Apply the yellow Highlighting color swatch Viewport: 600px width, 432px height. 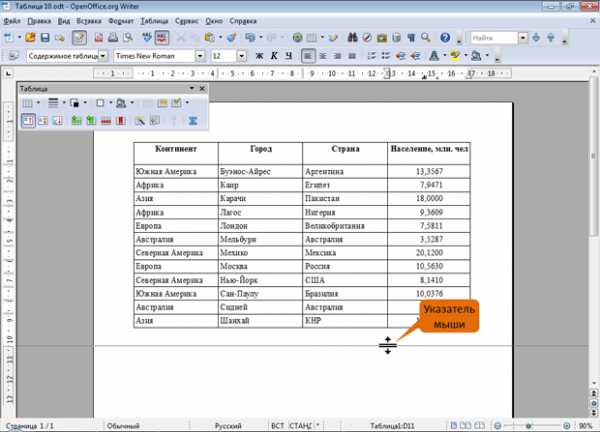(455, 56)
